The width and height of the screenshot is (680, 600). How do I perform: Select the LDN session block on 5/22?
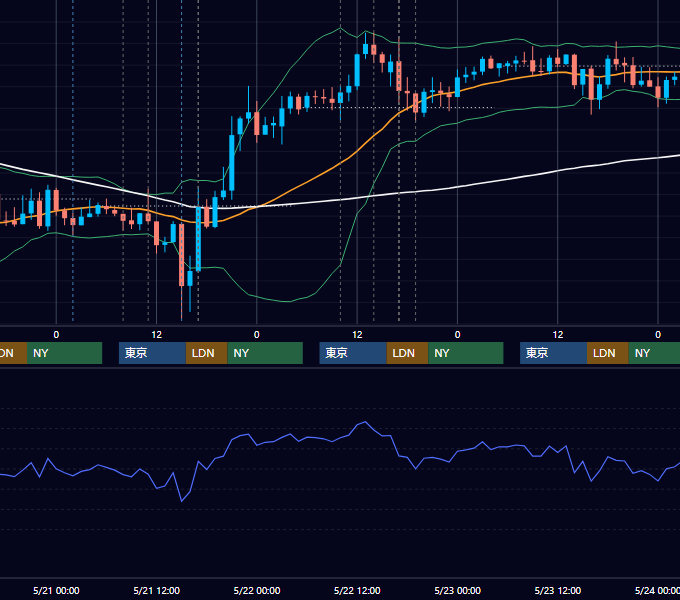pos(407,353)
